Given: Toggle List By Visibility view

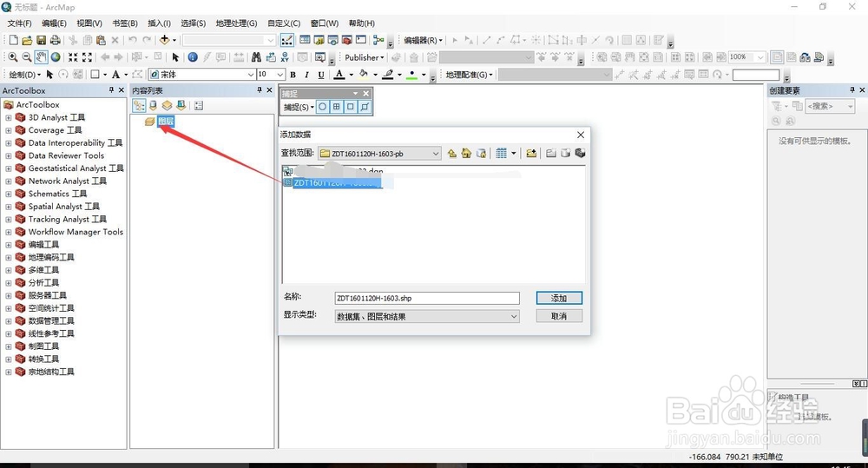Looking at the screenshot, I should pos(167,105).
